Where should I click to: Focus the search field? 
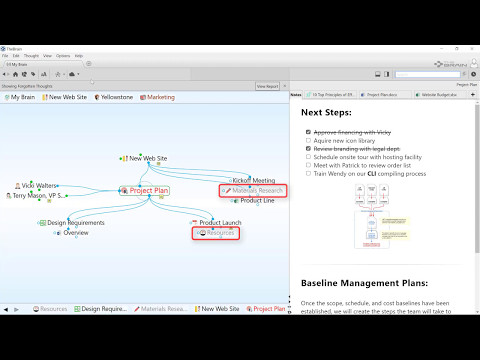point(428,74)
